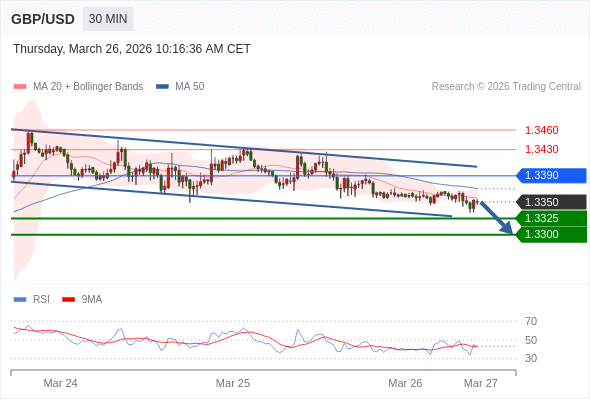Toggle the RSI legend label
The width and height of the screenshot is (590, 400).
(x=41, y=300)
